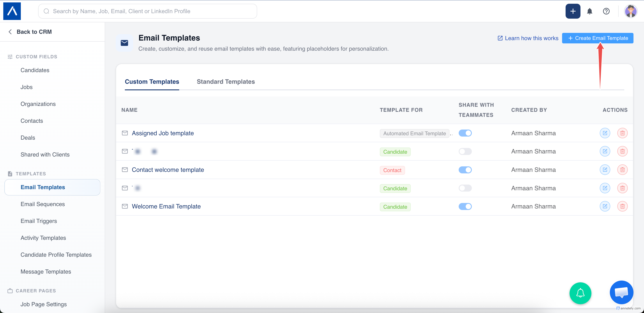Click the search magnifier icon
This screenshot has width=644, height=313.
click(x=46, y=11)
